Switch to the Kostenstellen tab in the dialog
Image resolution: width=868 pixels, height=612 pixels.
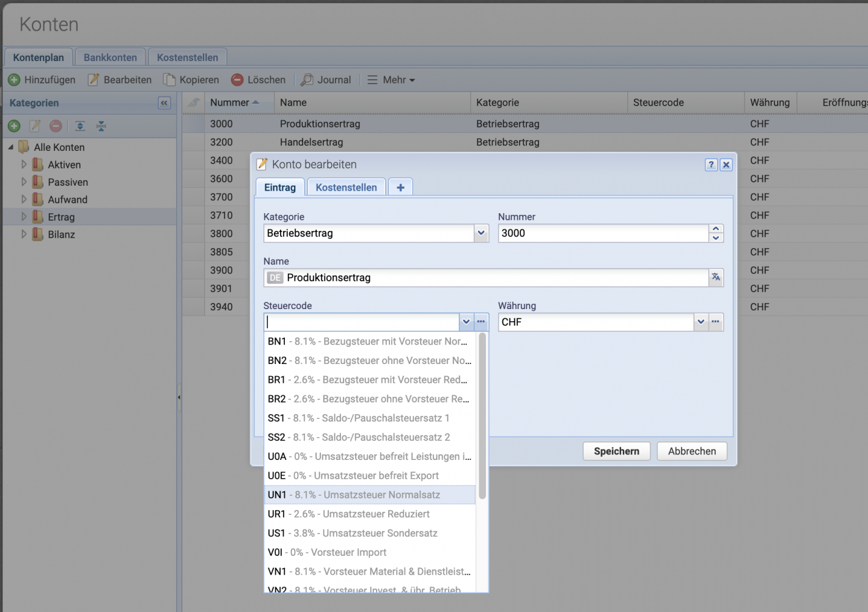pos(346,187)
